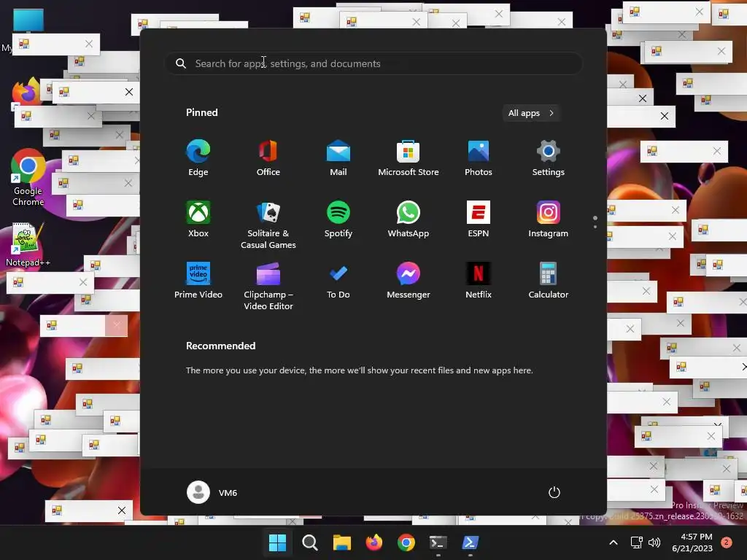Open Messenger
Image resolution: width=747 pixels, height=560 pixels.
tap(409, 281)
